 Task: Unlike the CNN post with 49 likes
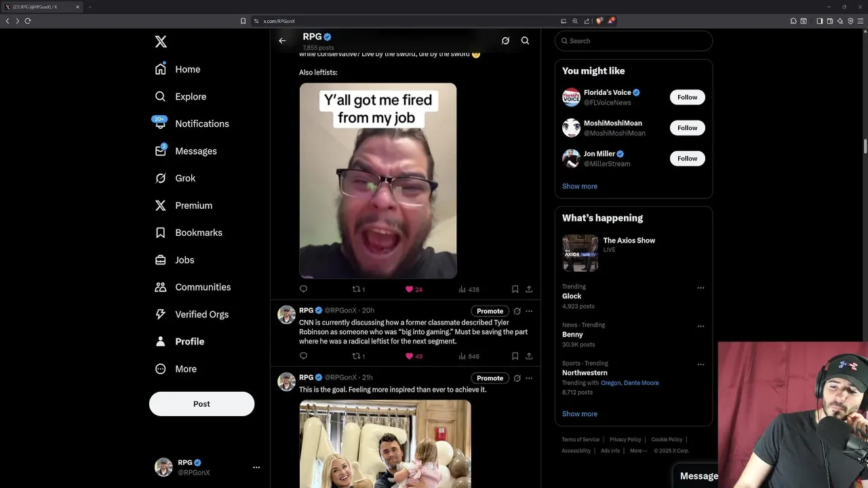[x=414, y=356]
